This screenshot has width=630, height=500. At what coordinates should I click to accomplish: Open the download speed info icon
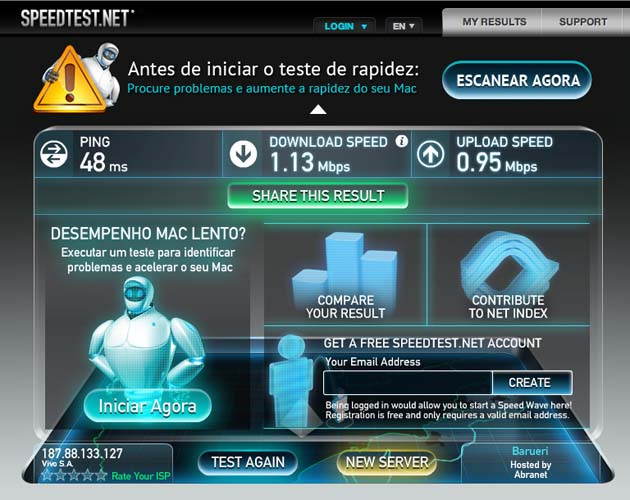401,141
